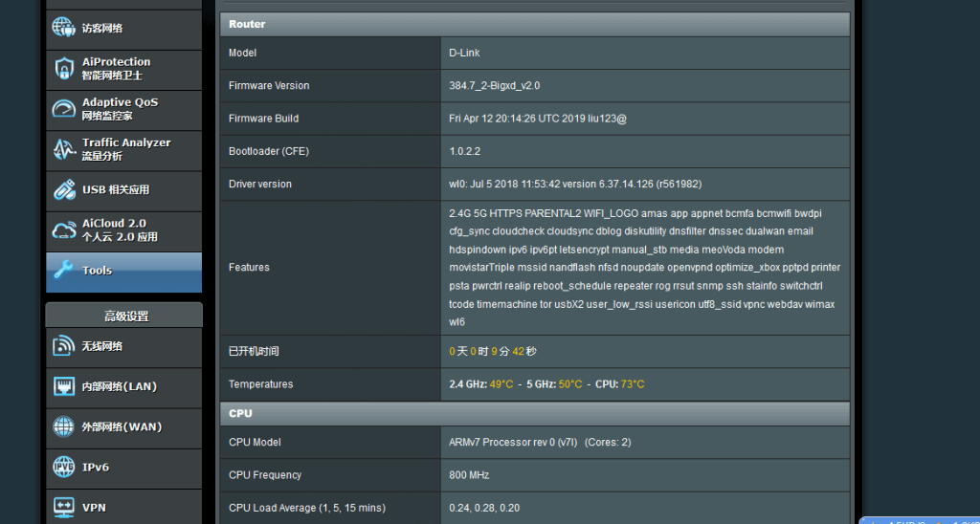The image size is (980, 524).
Task: Click CPU Frequency 800 MHz value
Action: (469, 475)
